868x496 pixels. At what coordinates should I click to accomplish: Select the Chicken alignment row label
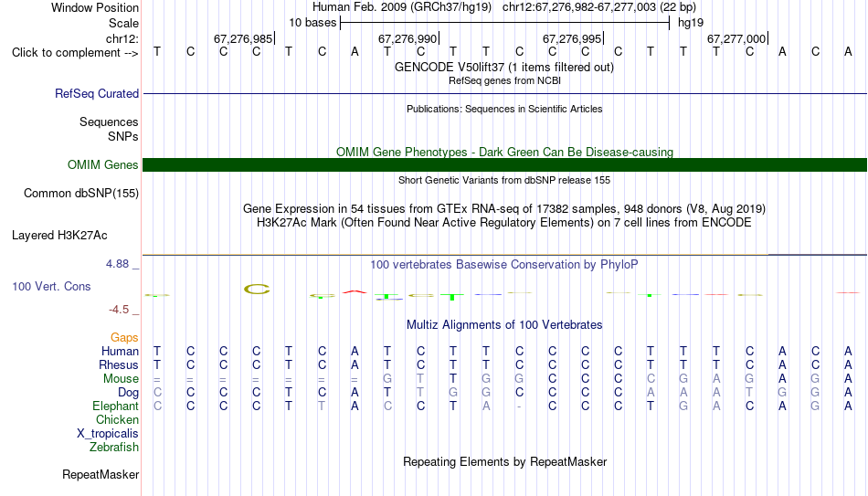[x=117, y=420]
